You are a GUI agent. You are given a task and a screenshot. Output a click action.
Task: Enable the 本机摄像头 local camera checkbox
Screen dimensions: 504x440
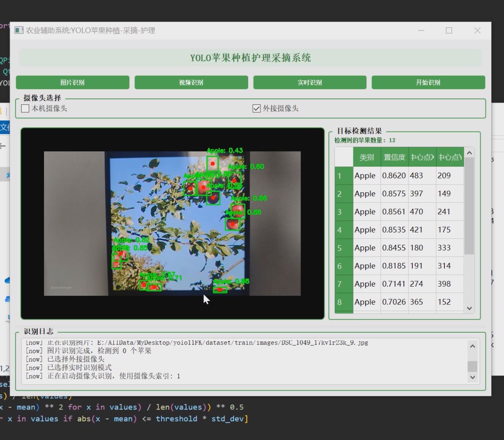[25, 108]
